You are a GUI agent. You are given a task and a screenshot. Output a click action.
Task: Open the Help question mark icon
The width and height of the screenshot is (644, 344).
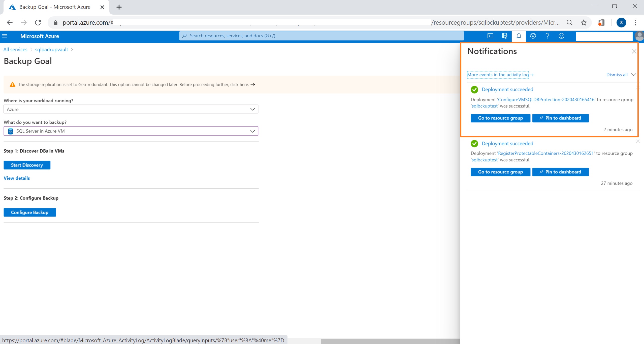pyautogui.click(x=547, y=36)
